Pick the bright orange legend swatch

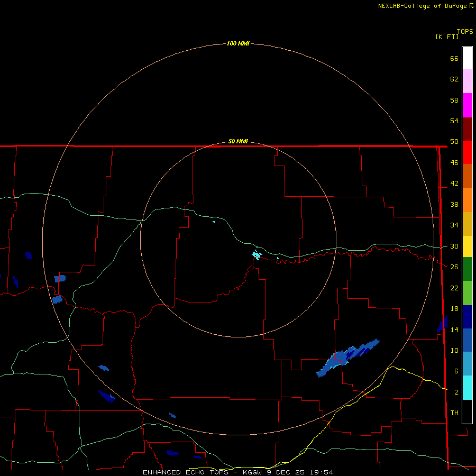coord(467,200)
